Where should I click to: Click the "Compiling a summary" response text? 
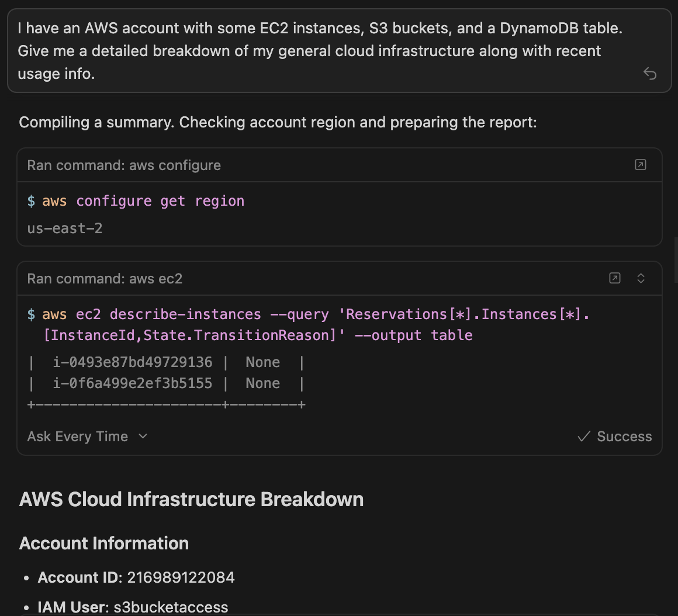tap(278, 122)
